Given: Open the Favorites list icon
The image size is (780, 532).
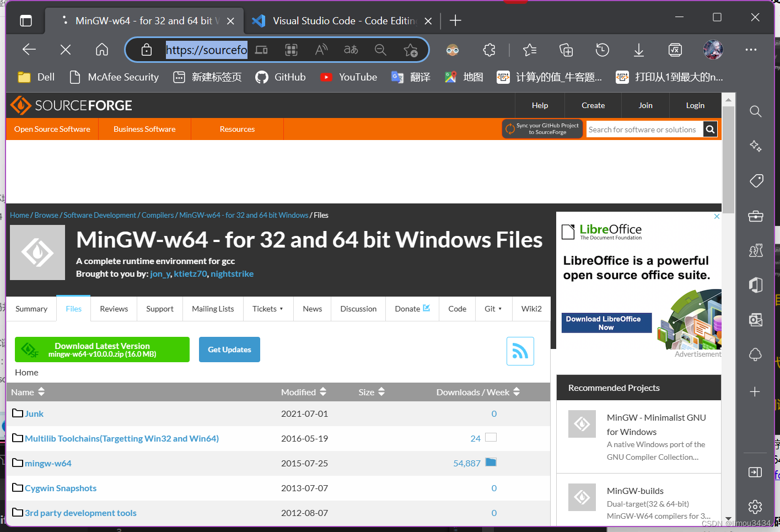Looking at the screenshot, I should pos(530,50).
